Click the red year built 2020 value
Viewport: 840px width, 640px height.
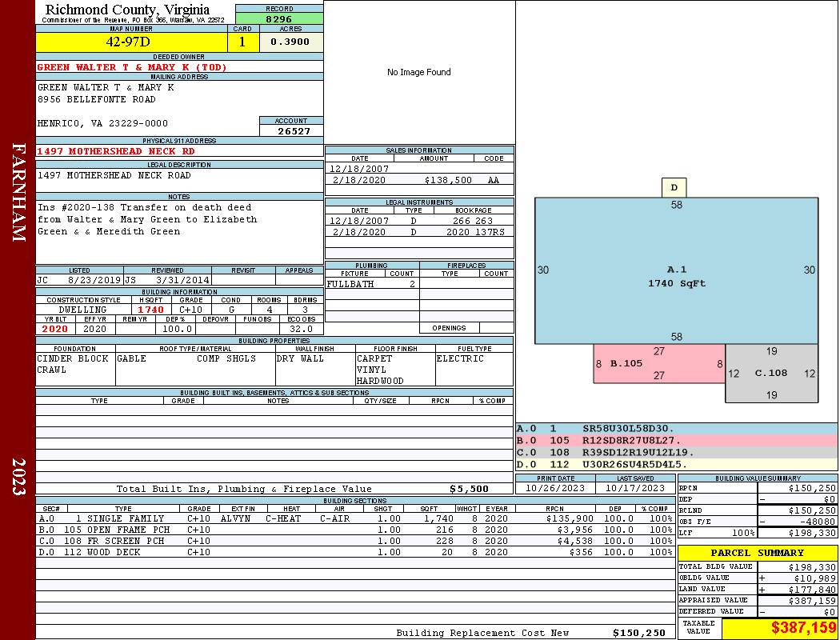click(x=55, y=329)
